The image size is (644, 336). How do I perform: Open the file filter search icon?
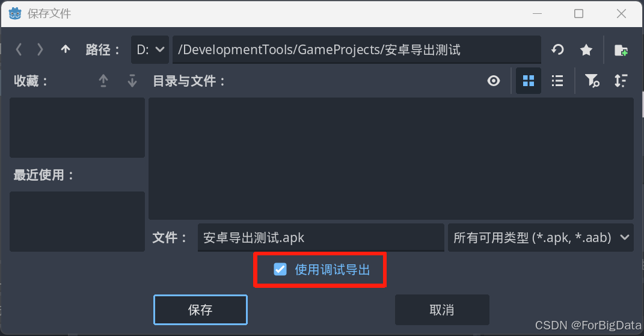[x=592, y=81]
